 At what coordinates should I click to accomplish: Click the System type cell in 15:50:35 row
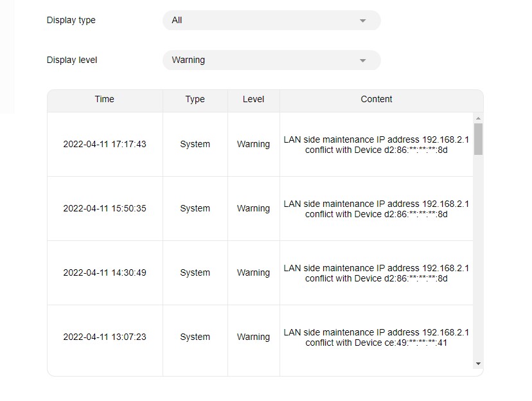[x=195, y=209]
